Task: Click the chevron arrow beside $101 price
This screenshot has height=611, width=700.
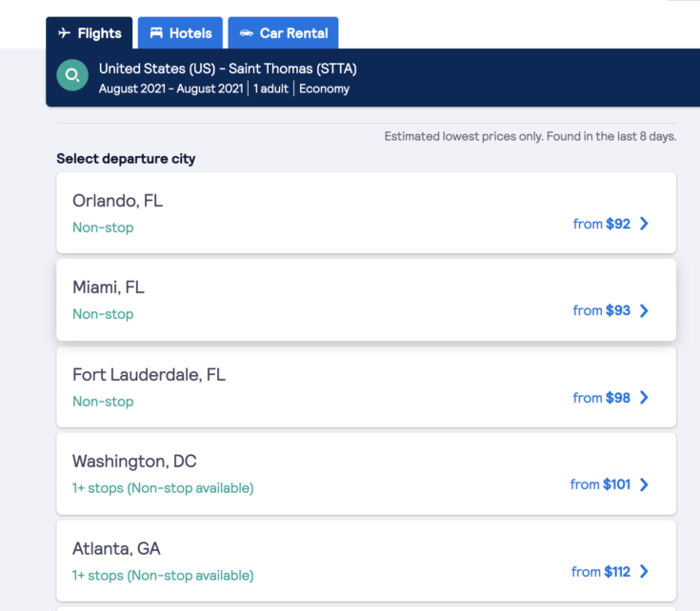Action: [645, 484]
